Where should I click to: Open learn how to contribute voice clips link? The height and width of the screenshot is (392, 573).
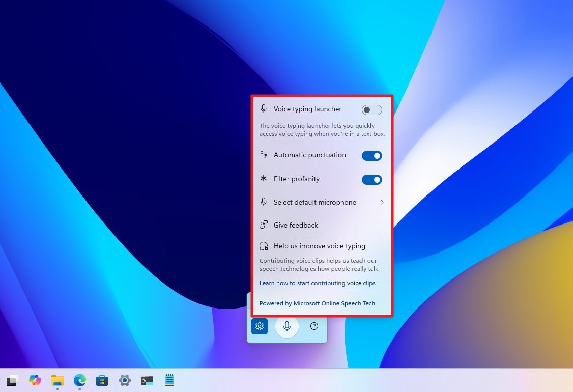pos(317,283)
